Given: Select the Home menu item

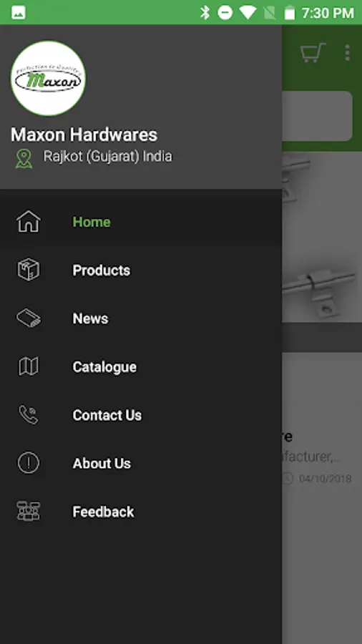Looking at the screenshot, I should (141, 222).
